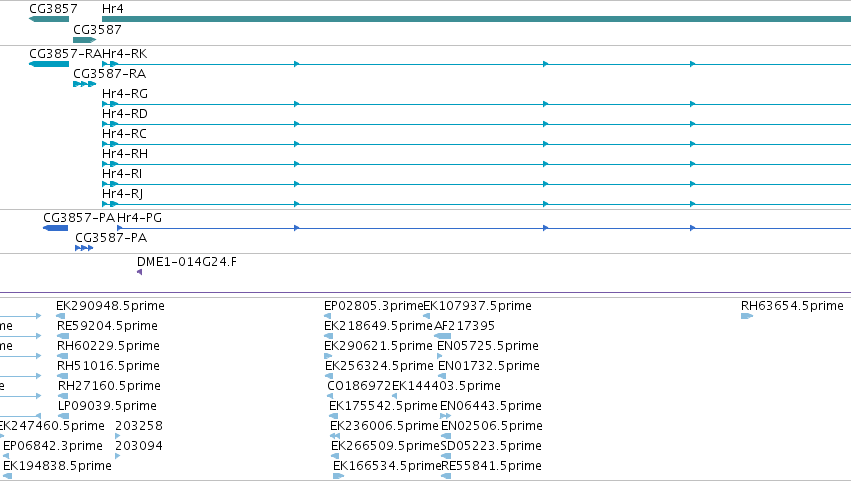The height and width of the screenshot is (481, 851).
Task: Open the RH63654.5prime EST label
Action: coord(792,306)
